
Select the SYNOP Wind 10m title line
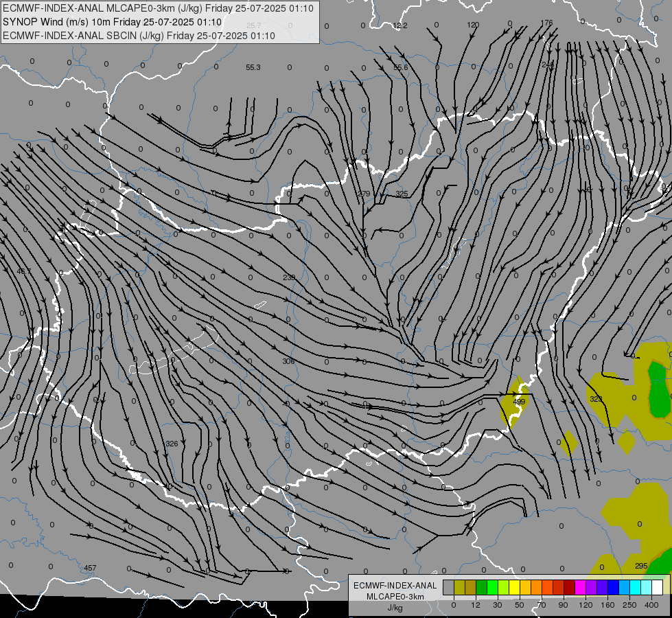coord(113,22)
